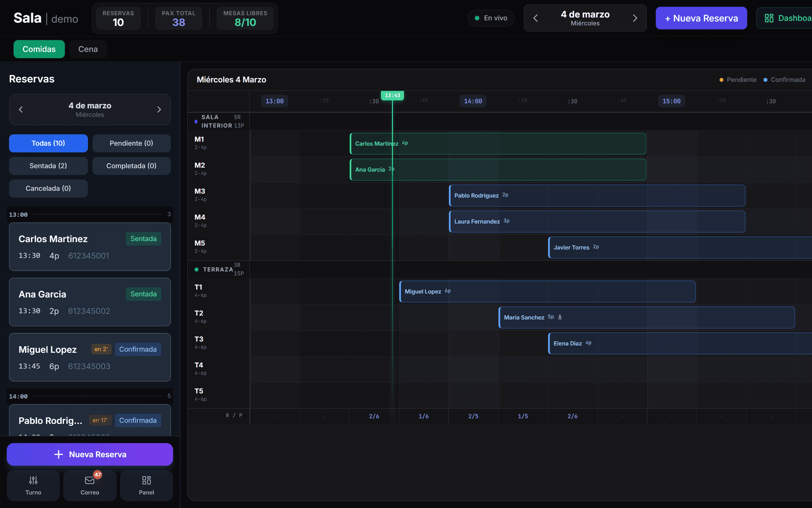Select table row T4

pyautogui.click(x=219, y=369)
